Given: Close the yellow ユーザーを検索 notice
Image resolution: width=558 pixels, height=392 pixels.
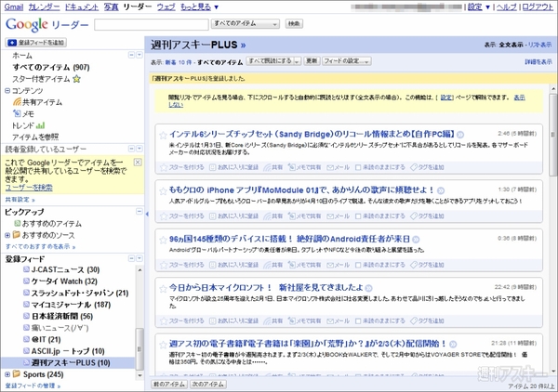Looking at the screenshot, I should coord(138,162).
